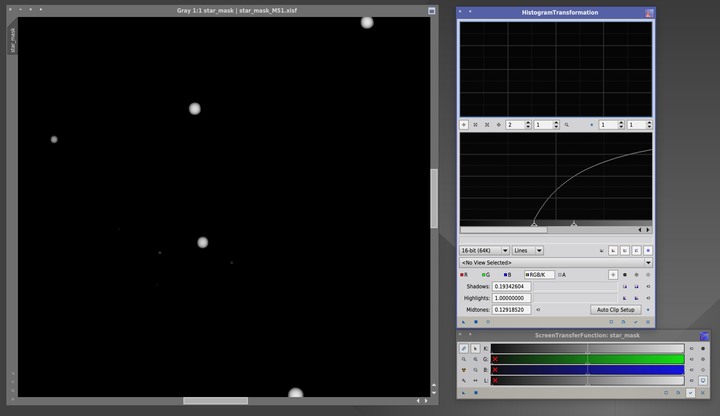720x416 pixels.
Task: Click the left arrow below the transfer curve
Action: click(x=640, y=230)
